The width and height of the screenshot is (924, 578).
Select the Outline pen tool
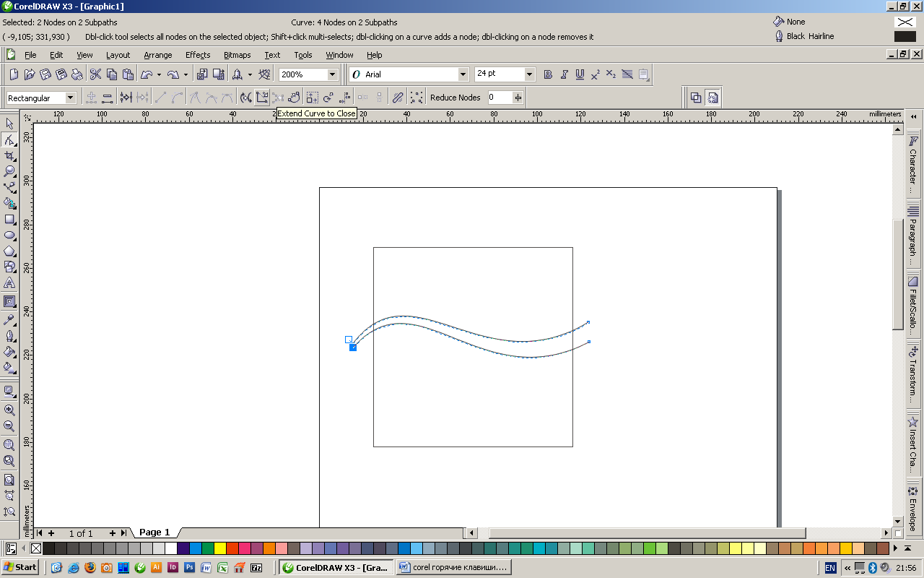(x=9, y=335)
